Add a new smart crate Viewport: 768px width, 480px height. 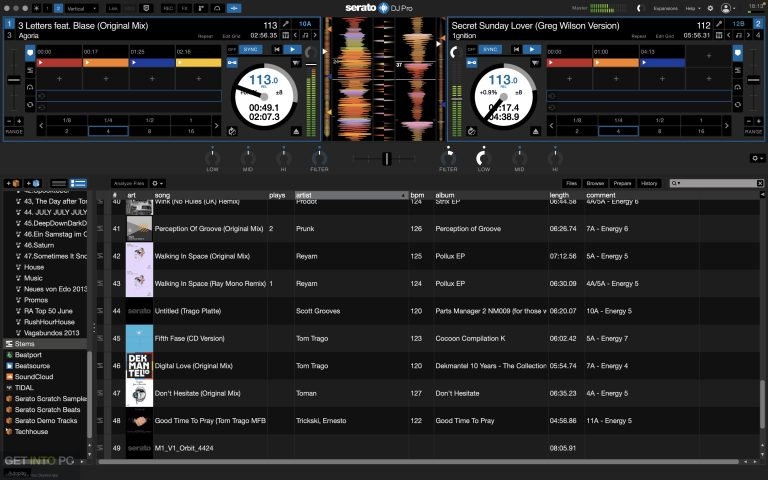[x=33, y=183]
